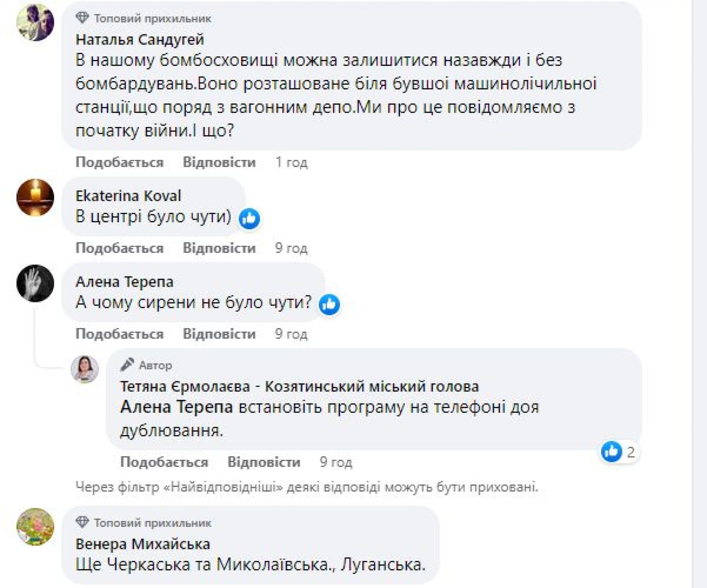Like Наталья Сандугей's comment via Подобається
Viewport: 707px width, 588px height.
pyautogui.click(x=119, y=162)
